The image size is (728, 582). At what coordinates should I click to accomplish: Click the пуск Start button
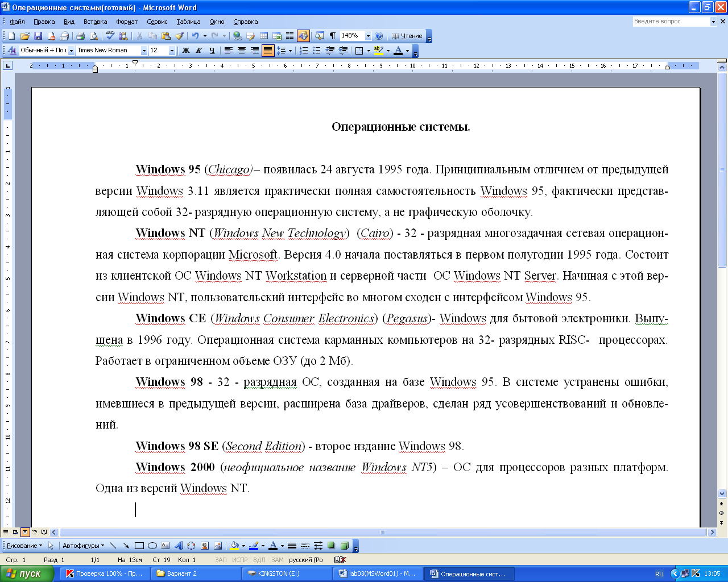tap(27, 573)
